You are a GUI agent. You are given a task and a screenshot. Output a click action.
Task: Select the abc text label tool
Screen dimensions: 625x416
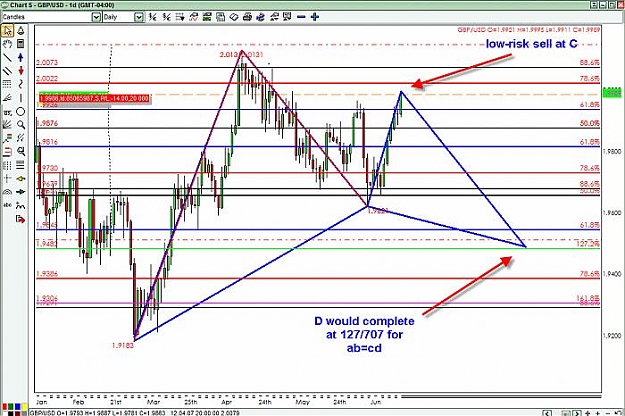click(8, 206)
